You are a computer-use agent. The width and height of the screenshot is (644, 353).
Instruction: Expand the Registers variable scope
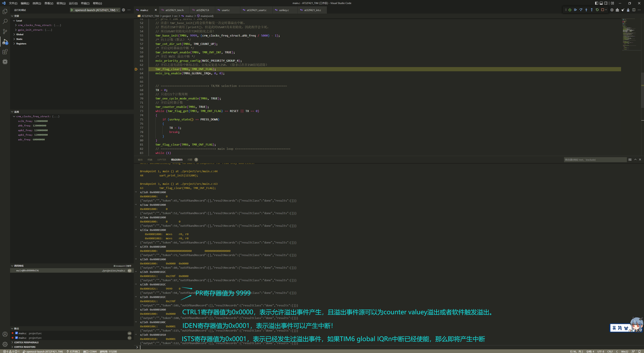pyautogui.click(x=21, y=43)
